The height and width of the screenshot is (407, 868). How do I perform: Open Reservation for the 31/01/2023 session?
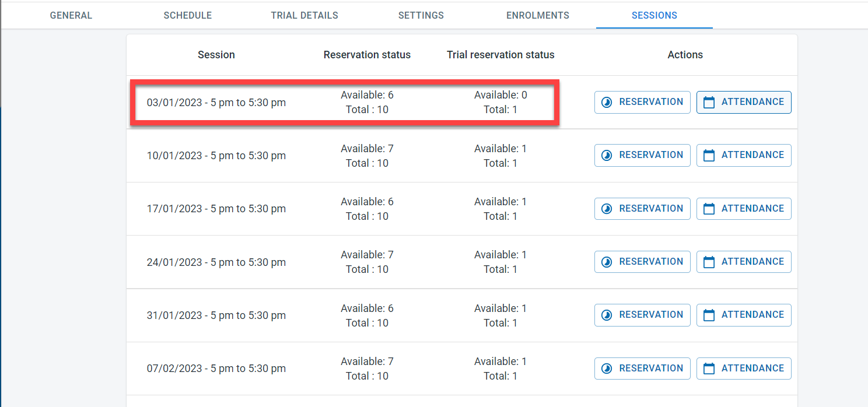[642, 315]
